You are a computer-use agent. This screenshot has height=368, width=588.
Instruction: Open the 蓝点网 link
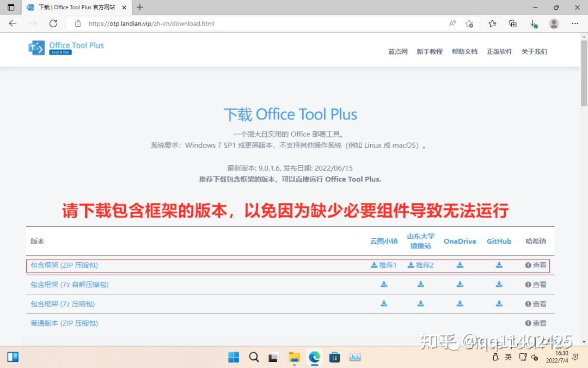coord(397,51)
